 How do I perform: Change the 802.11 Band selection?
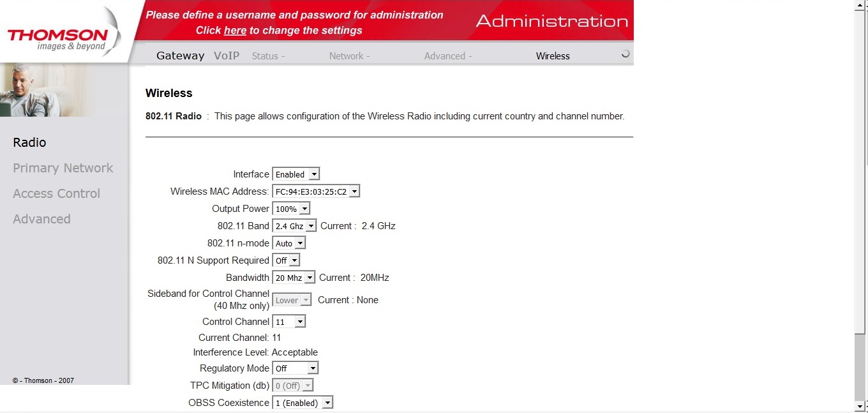coord(294,226)
